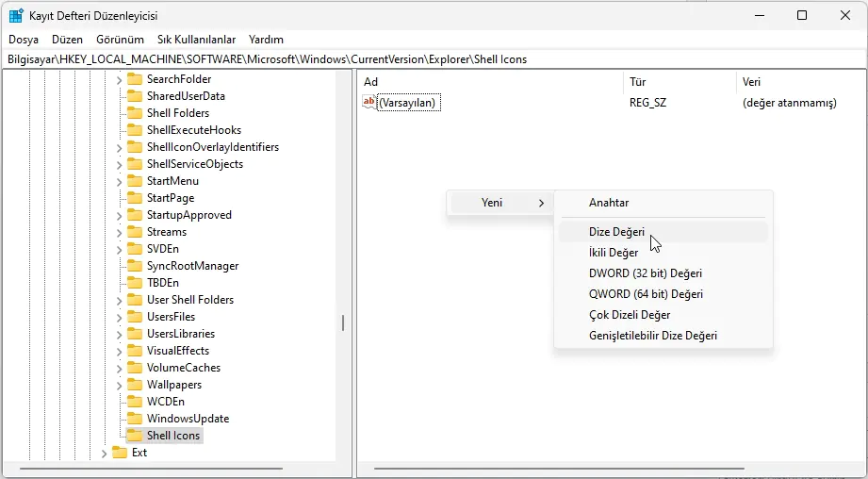Expand the VolumeCaches key chevron
868x479 pixels.
[119, 368]
